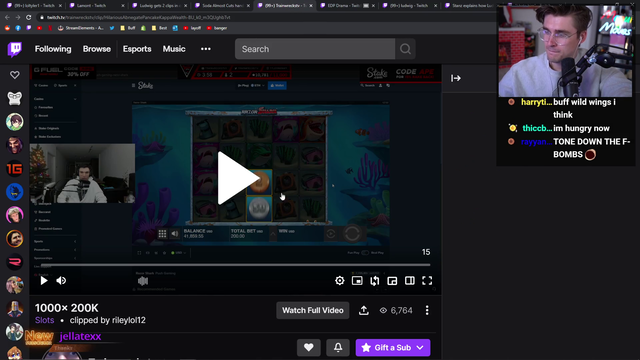Image resolution: width=640 pixels, height=360 pixels.
Task: Start the clip with the large play overlay
Action: 238,178
